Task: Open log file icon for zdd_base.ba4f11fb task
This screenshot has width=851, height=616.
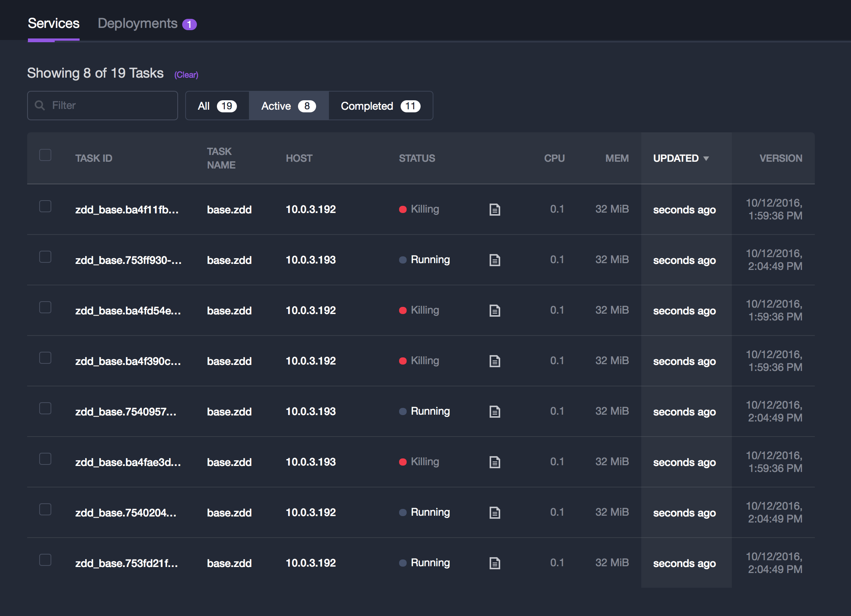Action: point(495,209)
